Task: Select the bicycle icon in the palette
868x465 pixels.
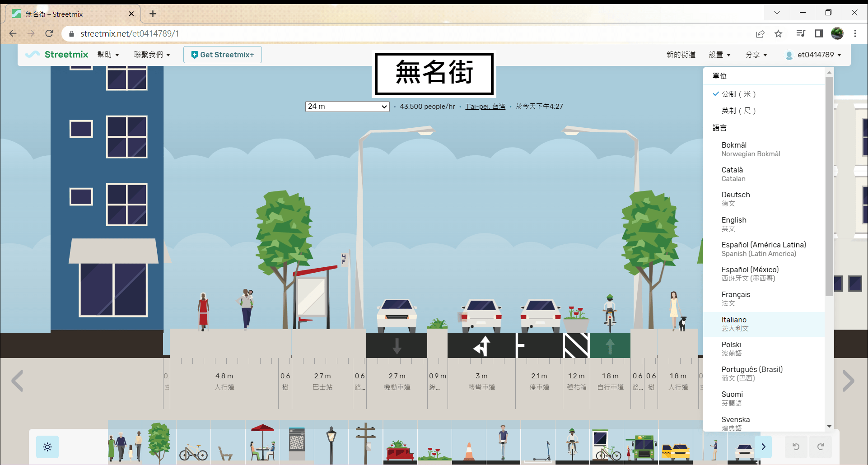Action: (193, 447)
